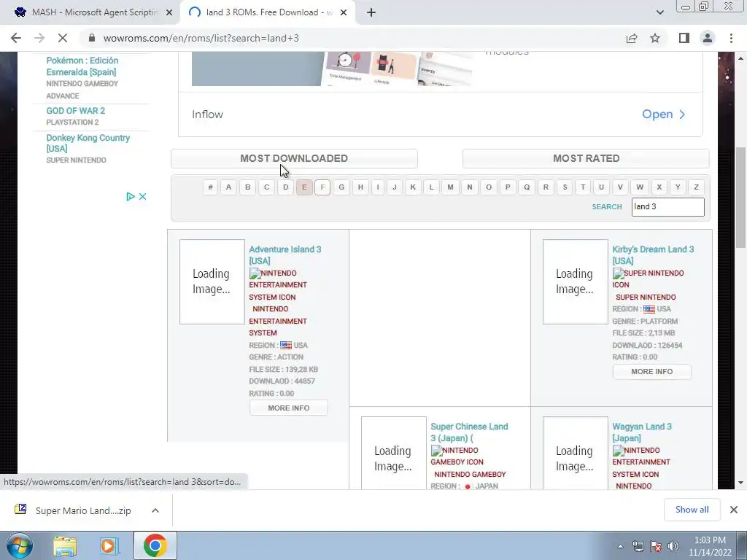Open Windows Explorer from the taskbar

65,545
